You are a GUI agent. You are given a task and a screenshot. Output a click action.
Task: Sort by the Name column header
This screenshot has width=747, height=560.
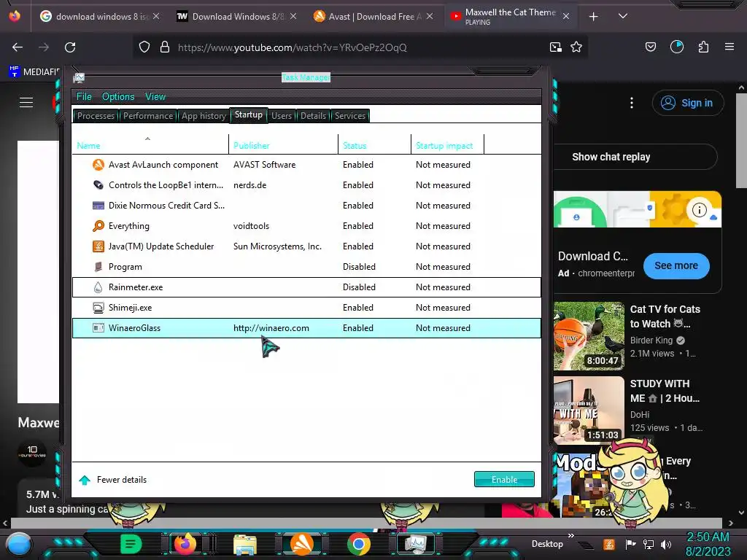pos(150,144)
